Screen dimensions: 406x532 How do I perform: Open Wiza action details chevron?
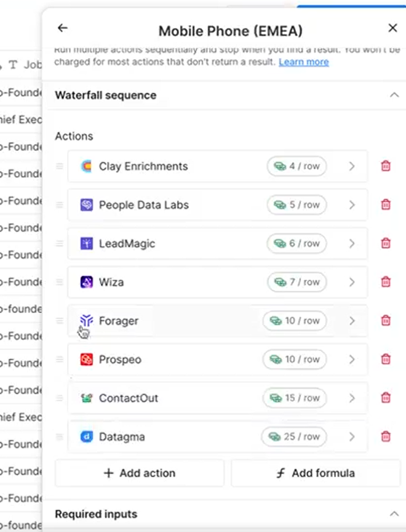[352, 282]
